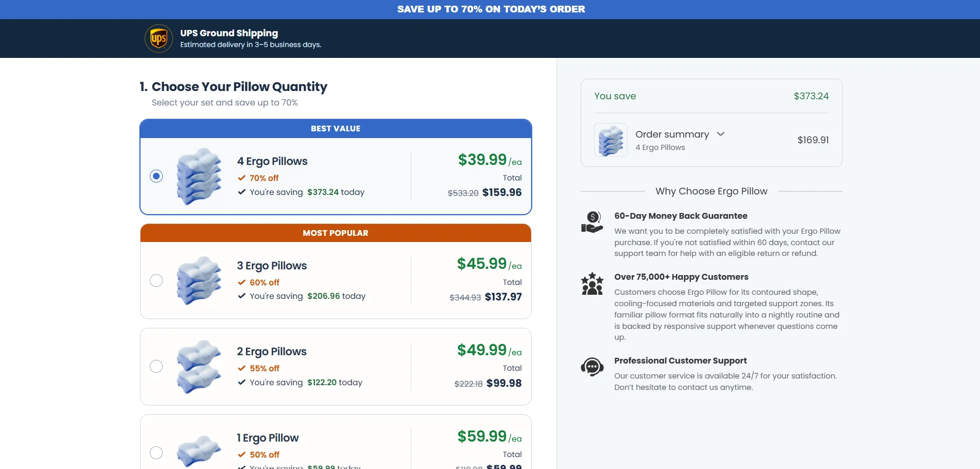Viewport: 980px width, 469px height.
Task: Pick the 1 Ergo Pillow radio option
Action: (156, 452)
